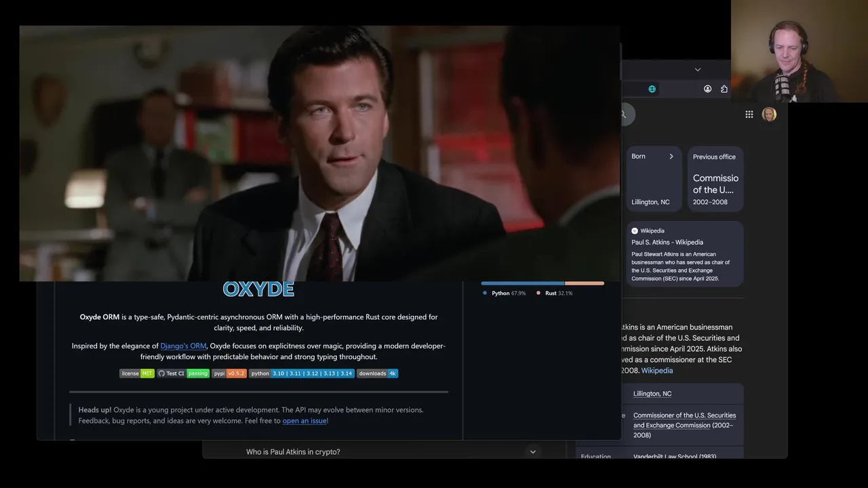This screenshot has height=488, width=868.
Task: Click the OXYDE logo heading
Action: 258,289
